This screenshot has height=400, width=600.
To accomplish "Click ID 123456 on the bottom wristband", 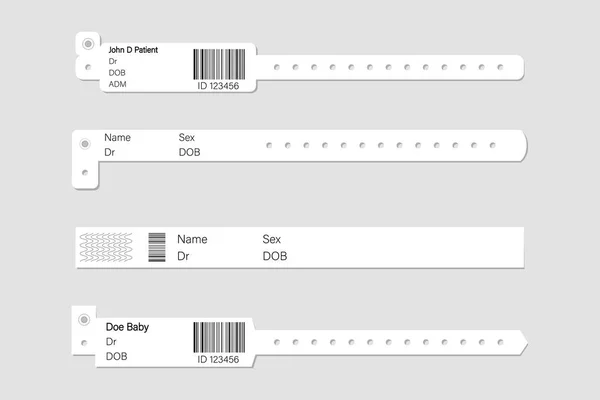I will click(218, 359).
